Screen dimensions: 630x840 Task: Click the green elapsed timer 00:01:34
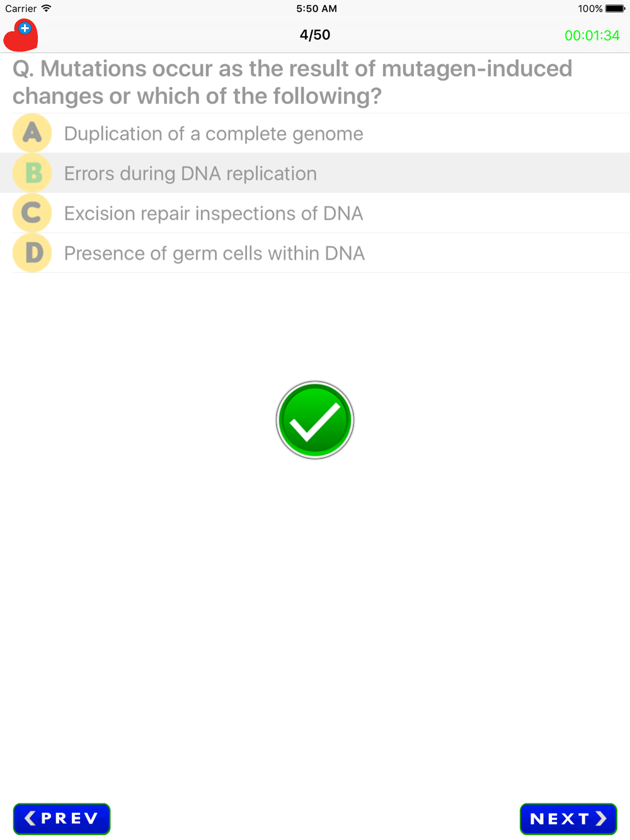coord(592,35)
